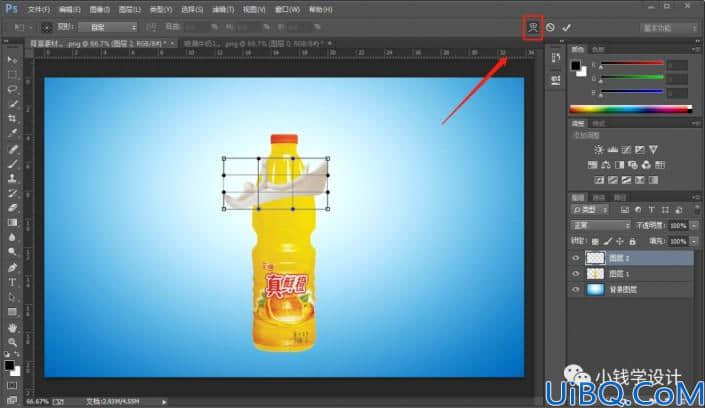Add a Channel Mixer adjustment

646,165
